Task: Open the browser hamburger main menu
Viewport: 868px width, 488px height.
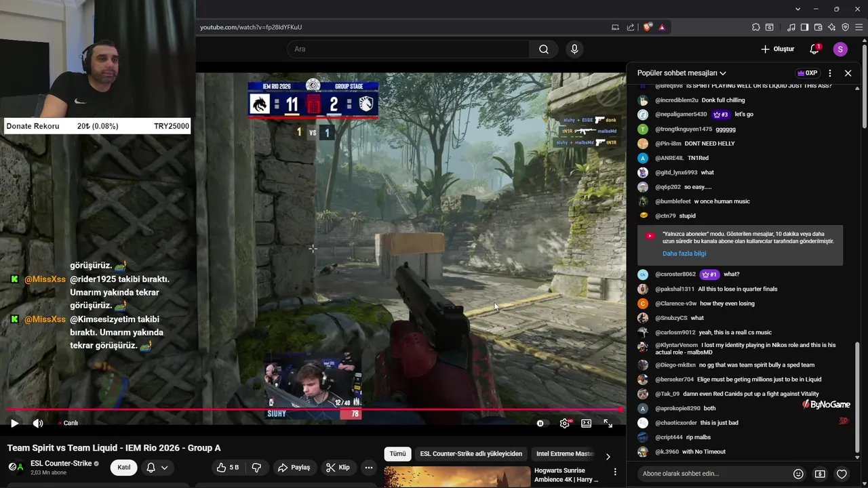Action: [859, 27]
